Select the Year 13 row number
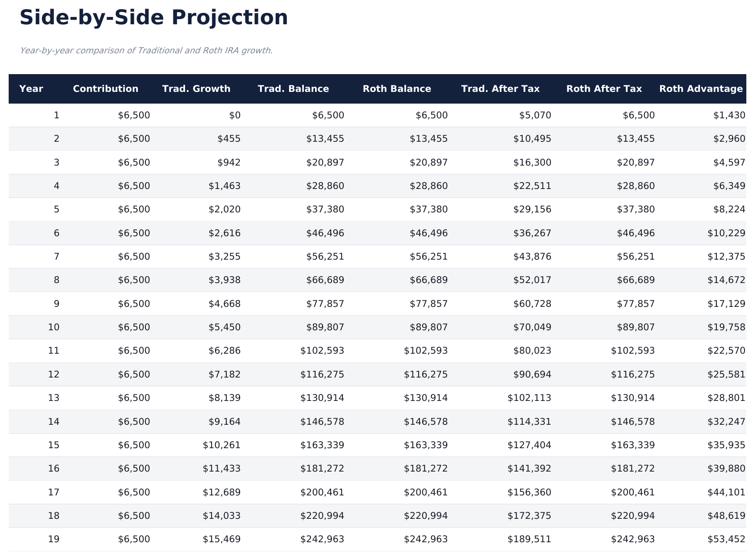 [x=53, y=398]
